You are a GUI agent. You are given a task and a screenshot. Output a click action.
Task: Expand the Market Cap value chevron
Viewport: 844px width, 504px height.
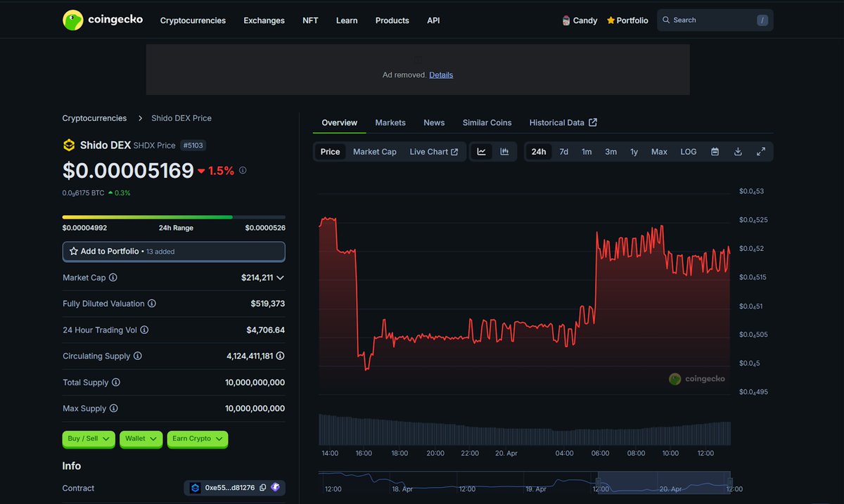pyautogui.click(x=281, y=278)
